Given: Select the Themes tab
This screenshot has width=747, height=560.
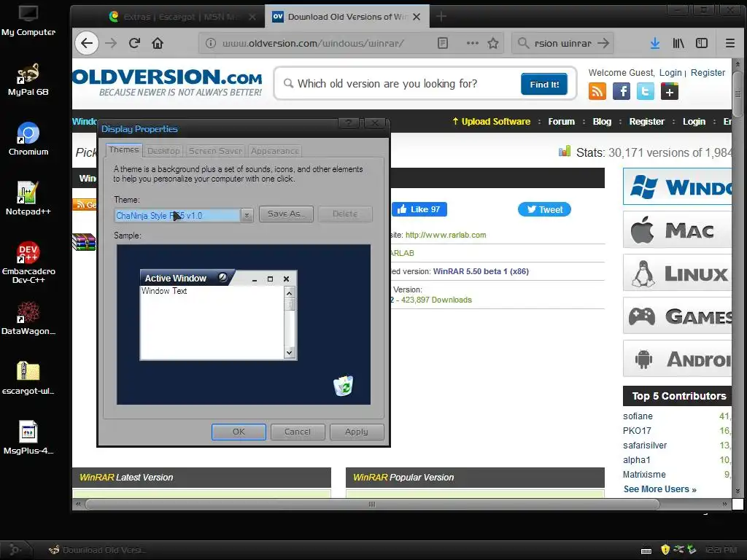Looking at the screenshot, I should (123, 149).
